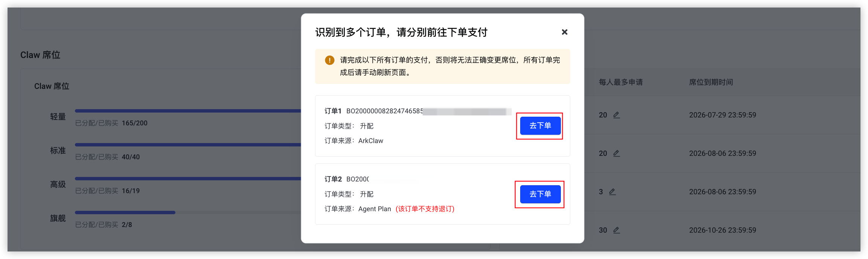The image size is (868, 259).
Task: Click 去下单 for 订单2 Agent Plan
Action: coord(540,194)
